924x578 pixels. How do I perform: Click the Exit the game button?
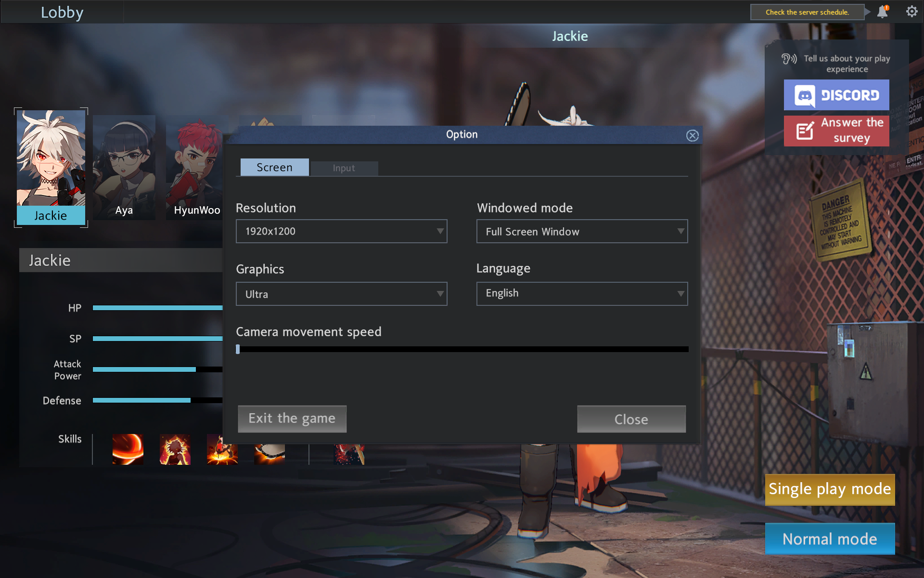[x=291, y=418]
